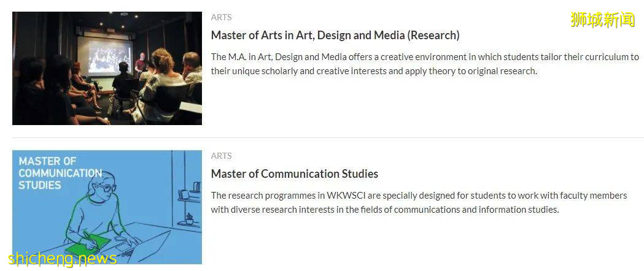
Task: Click the divider line between the listings
Action: point(322,137)
